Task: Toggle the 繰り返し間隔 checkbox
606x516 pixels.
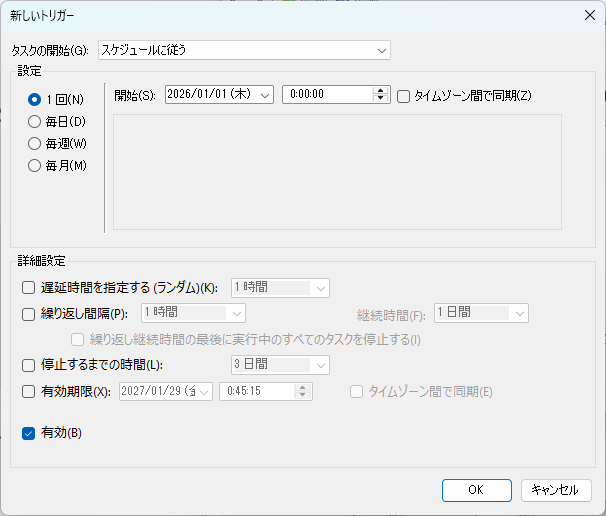Action: tap(28, 313)
